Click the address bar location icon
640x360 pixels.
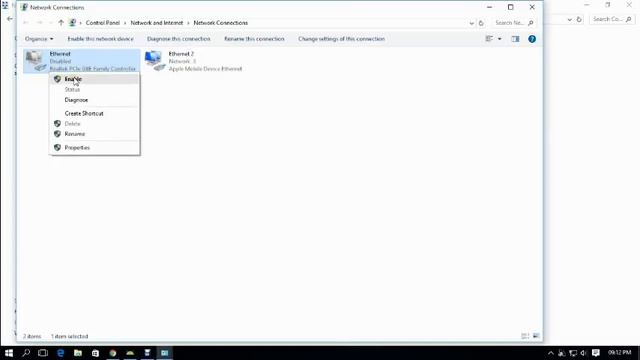click(x=73, y=23)
